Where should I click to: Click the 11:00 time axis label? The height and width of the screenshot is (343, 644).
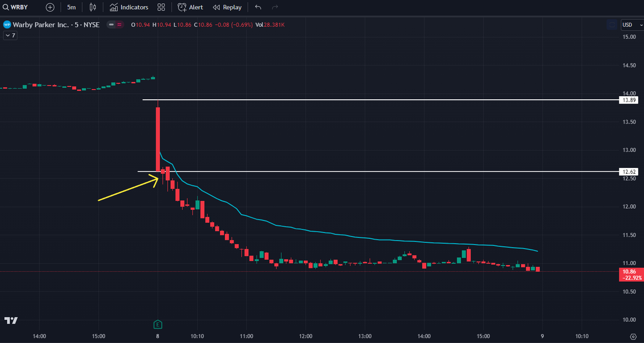click(247, 337)
